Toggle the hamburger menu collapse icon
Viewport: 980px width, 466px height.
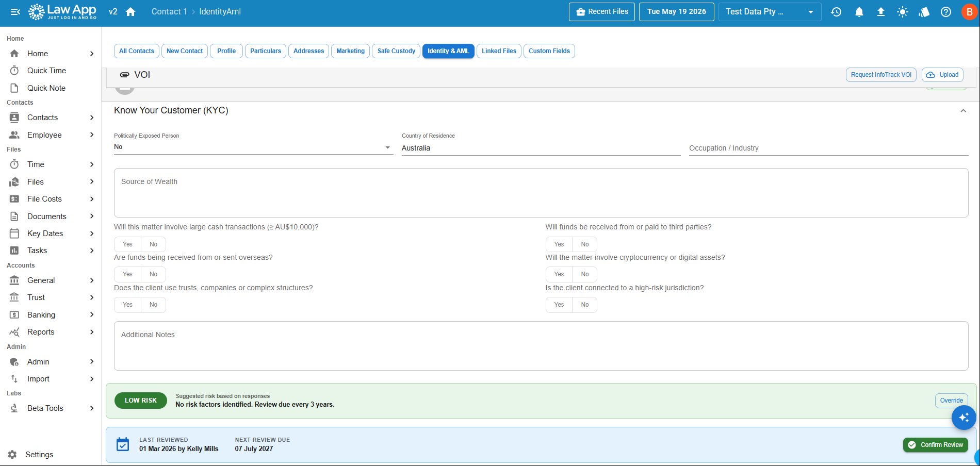click(15, 11)
